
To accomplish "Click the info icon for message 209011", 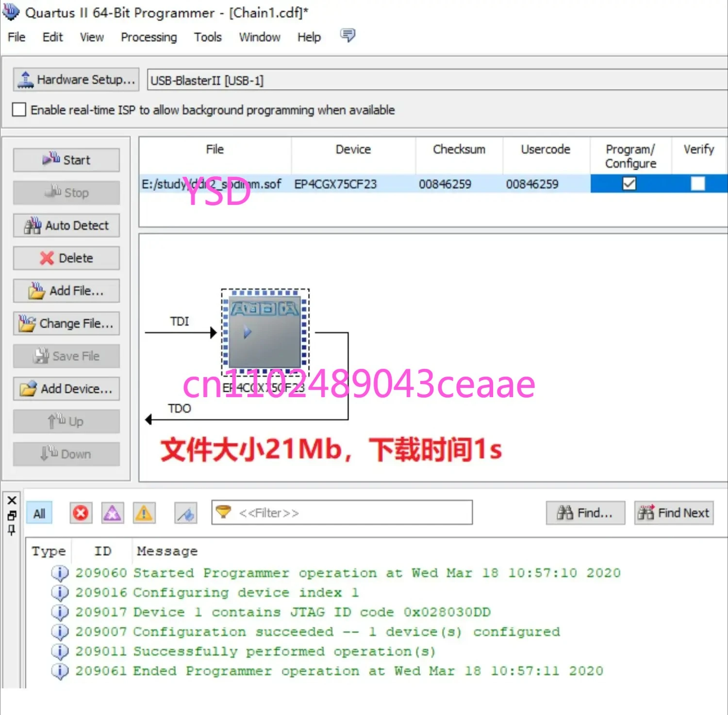I will [x=60, y=651].
